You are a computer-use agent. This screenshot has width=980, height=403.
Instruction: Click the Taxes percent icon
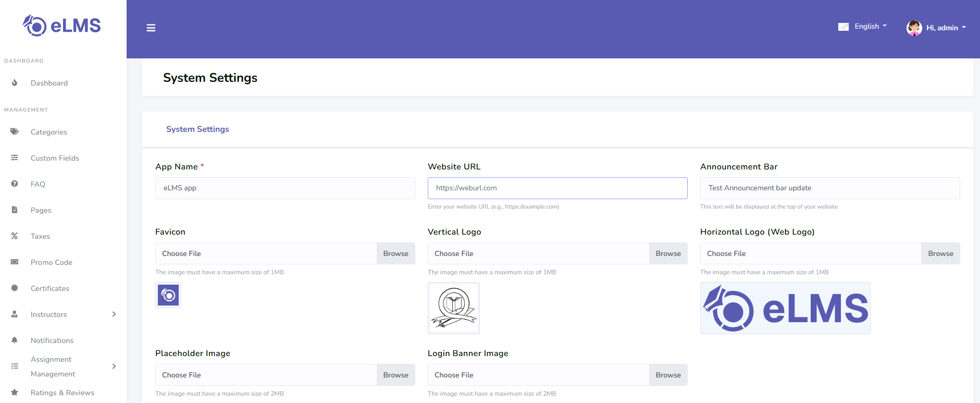coord(15,236)
